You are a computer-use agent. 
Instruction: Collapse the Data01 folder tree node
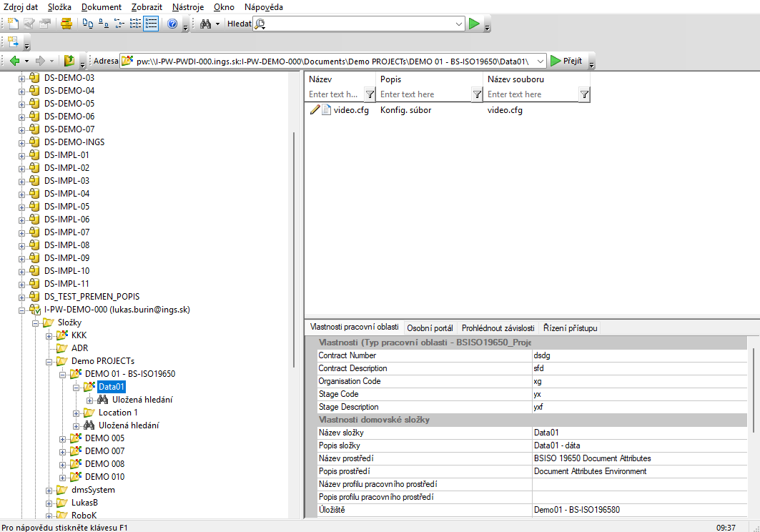point(76,387)
